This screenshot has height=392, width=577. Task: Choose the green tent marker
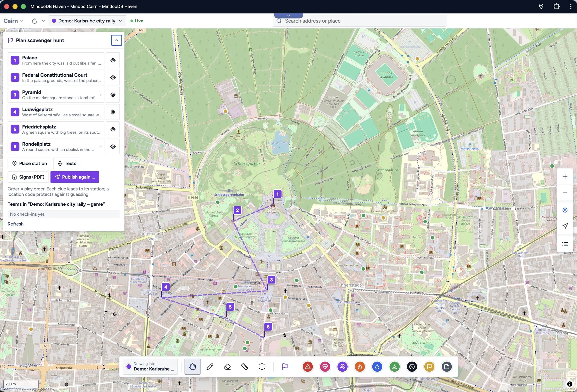[x=395, y=367]
